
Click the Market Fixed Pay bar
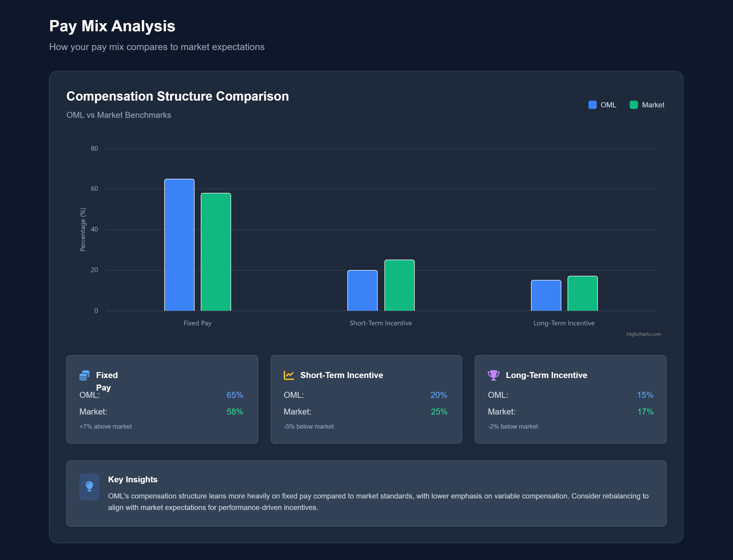tap(216, 252)
